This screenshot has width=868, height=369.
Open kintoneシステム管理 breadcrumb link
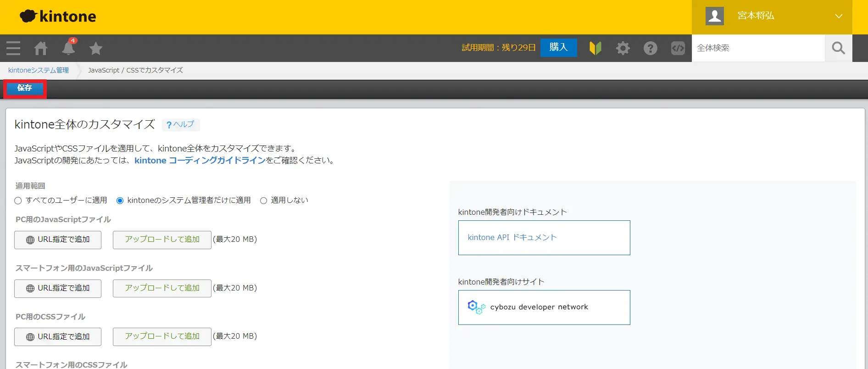click(39, 70)
